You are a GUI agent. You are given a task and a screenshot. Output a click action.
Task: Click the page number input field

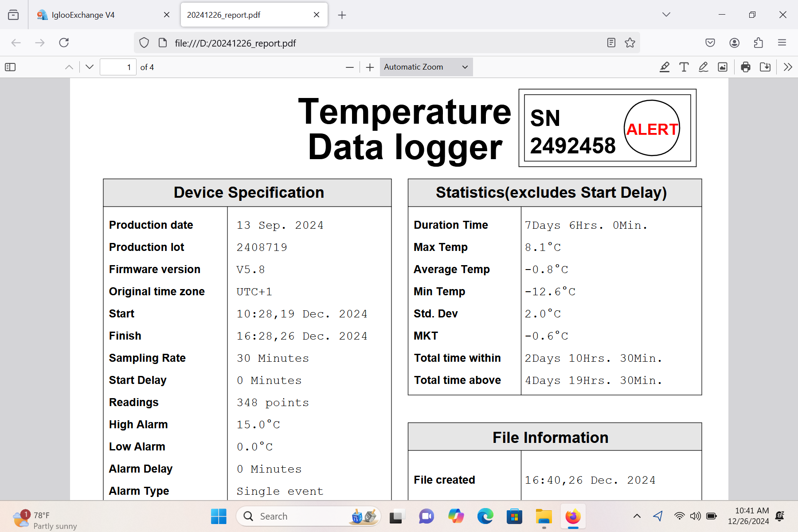(x=118, y=67)
